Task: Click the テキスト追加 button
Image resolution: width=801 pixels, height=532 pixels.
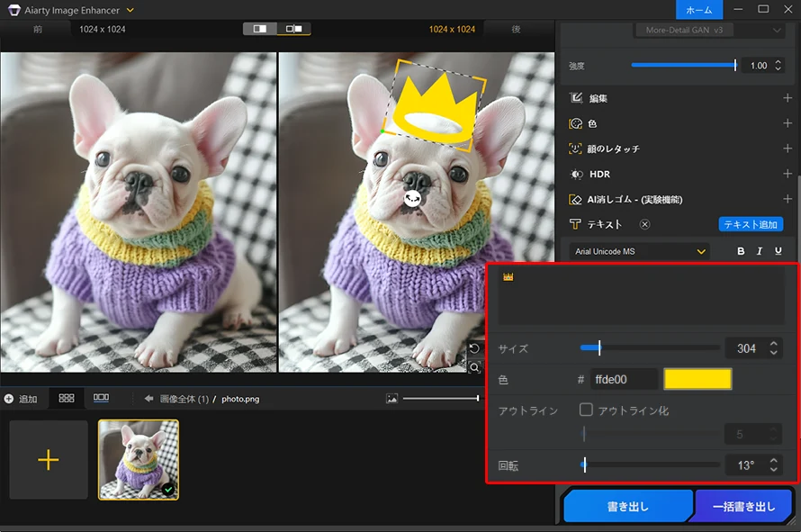Action: [x=751, y=223]
